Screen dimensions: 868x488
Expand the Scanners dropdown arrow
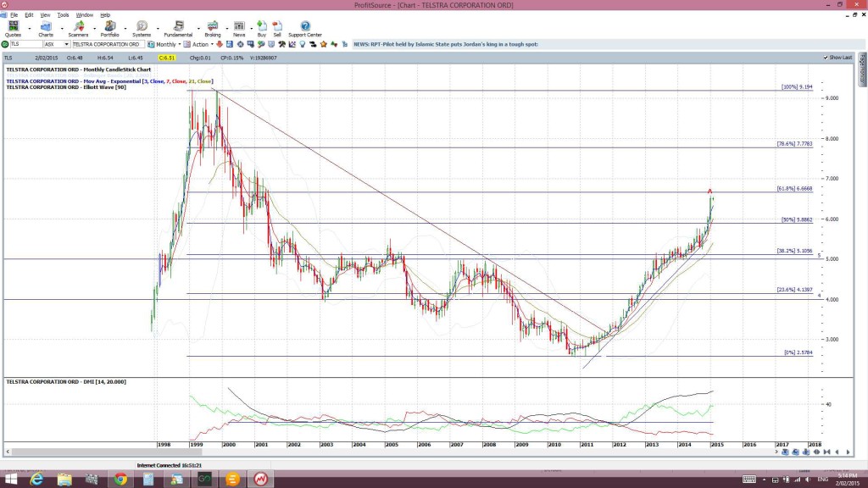(x=94, y=28)
